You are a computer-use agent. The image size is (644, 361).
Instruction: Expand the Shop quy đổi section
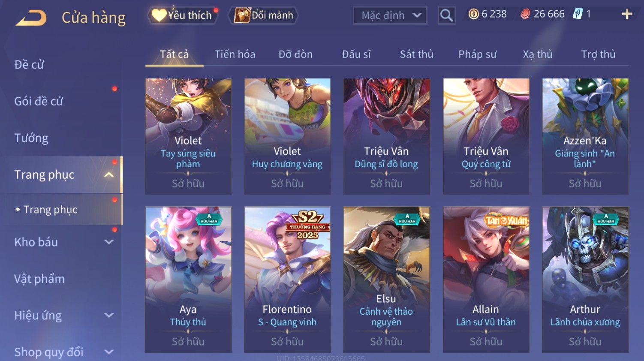(x=109, y=352)
